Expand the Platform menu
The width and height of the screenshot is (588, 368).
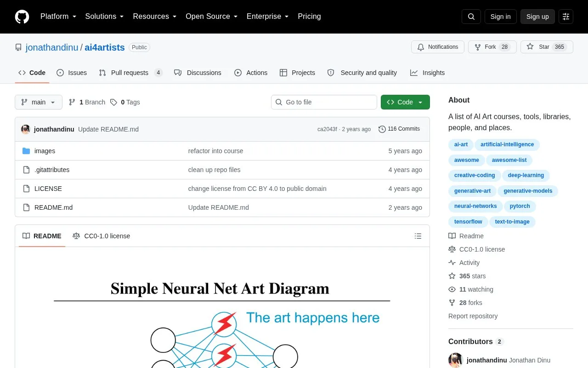click(58, 17)
